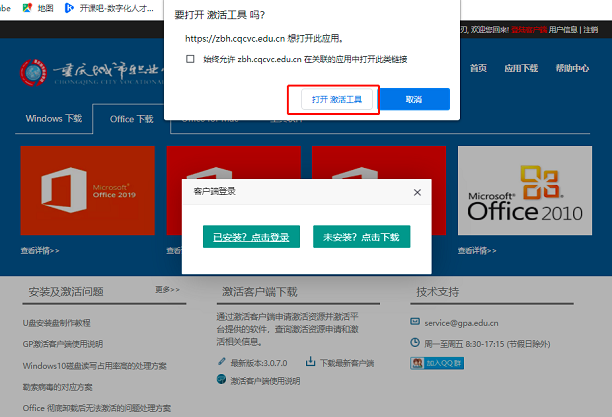This screenshot has height=417, width=612.
Task: Select the Microsoft Office 2019 tile
Action: pyautogui.click(x=88, y=191)
